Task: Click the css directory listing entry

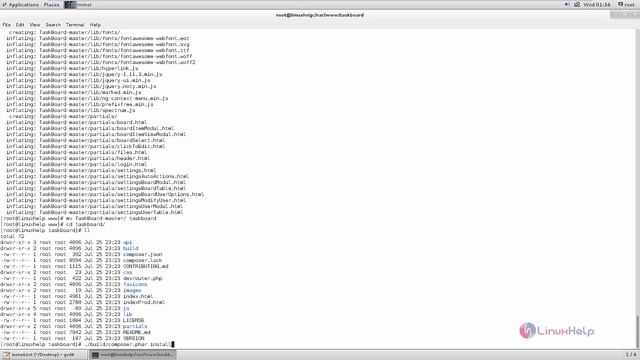Action: pos(127,272)
